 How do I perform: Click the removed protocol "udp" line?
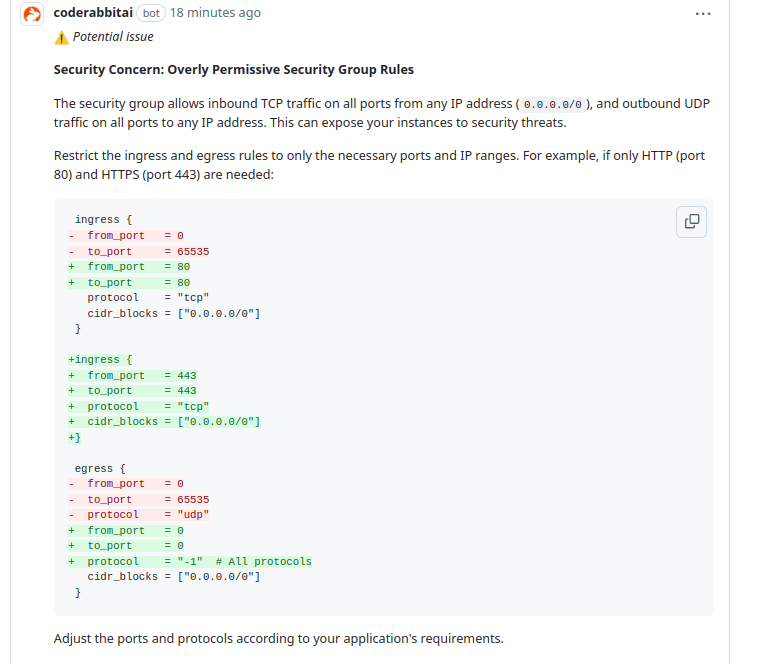(x=140, y=515)
